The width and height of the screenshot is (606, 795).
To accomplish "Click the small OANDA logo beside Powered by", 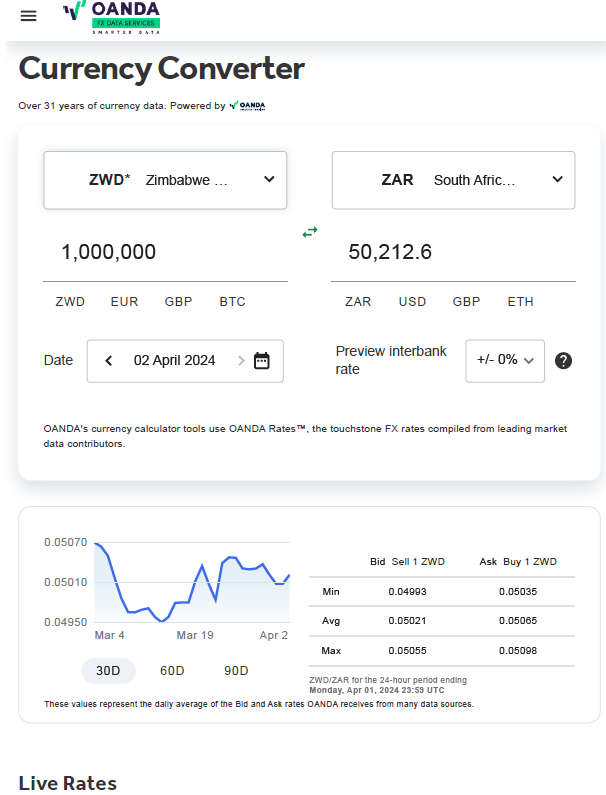I will pyautogui.click(x=247, y=105).
